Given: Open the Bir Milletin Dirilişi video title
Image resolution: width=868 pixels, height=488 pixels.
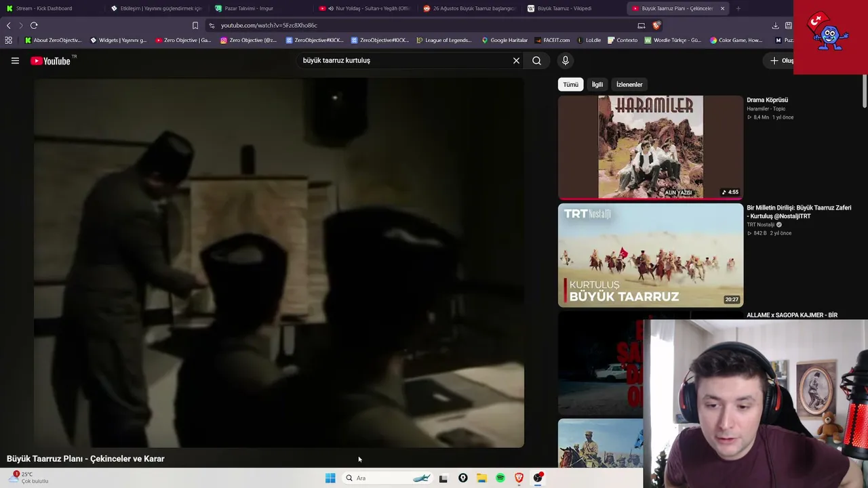Looking at the screenshot, I should click(799, 212).
